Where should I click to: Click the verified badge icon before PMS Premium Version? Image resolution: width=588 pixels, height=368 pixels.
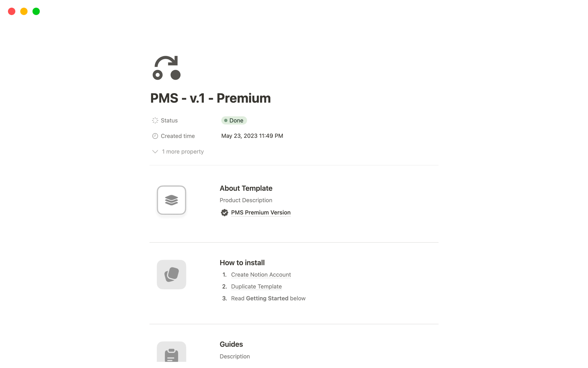(x=224, y=213)
